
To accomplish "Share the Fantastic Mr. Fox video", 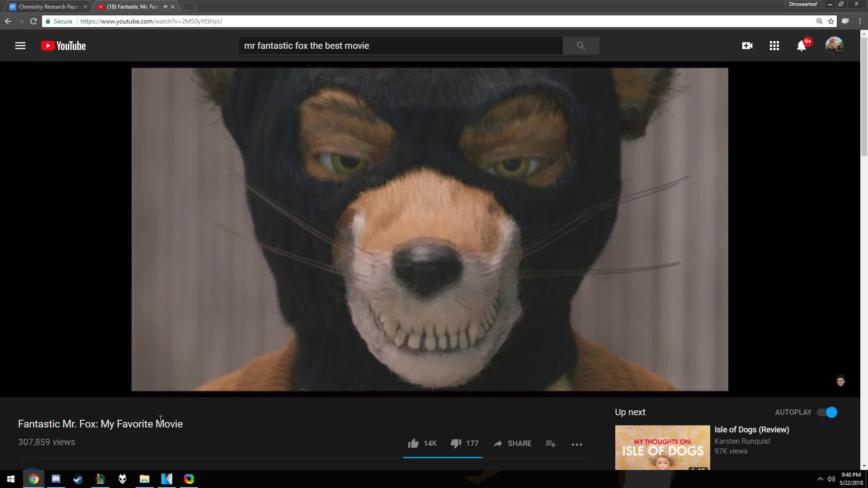I will 512,443.
